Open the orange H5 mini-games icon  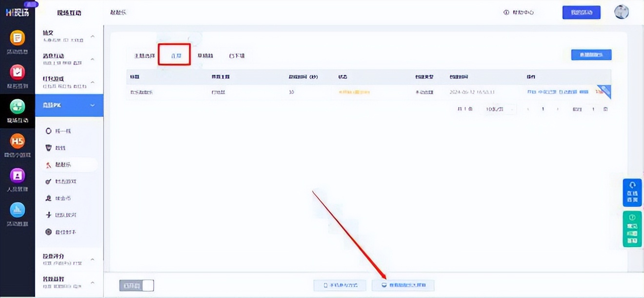coord(18,142)
